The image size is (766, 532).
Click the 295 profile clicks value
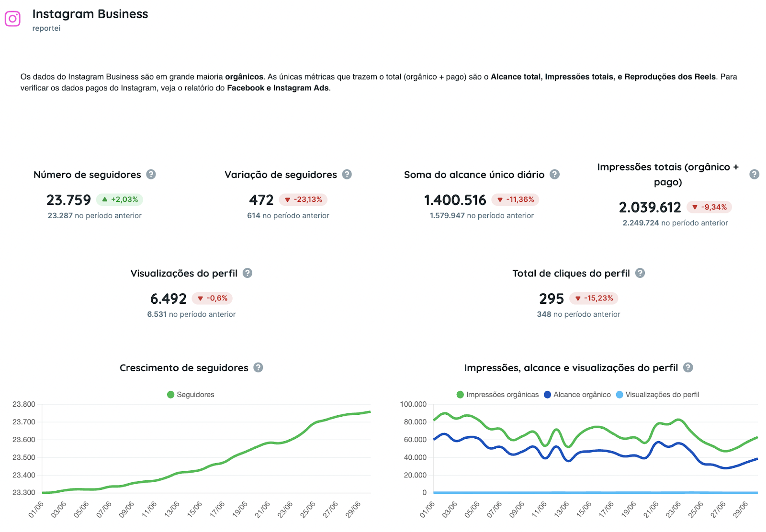[552, 299]
